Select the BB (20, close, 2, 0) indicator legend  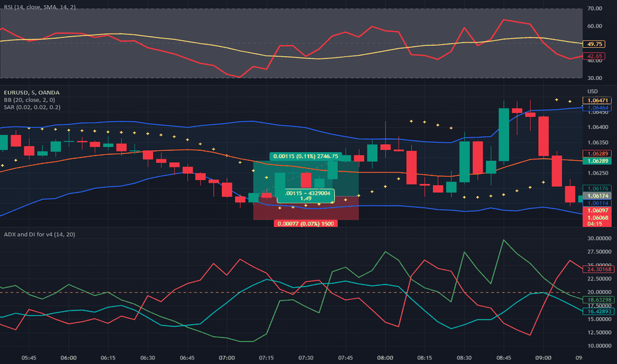click(30, 100)
